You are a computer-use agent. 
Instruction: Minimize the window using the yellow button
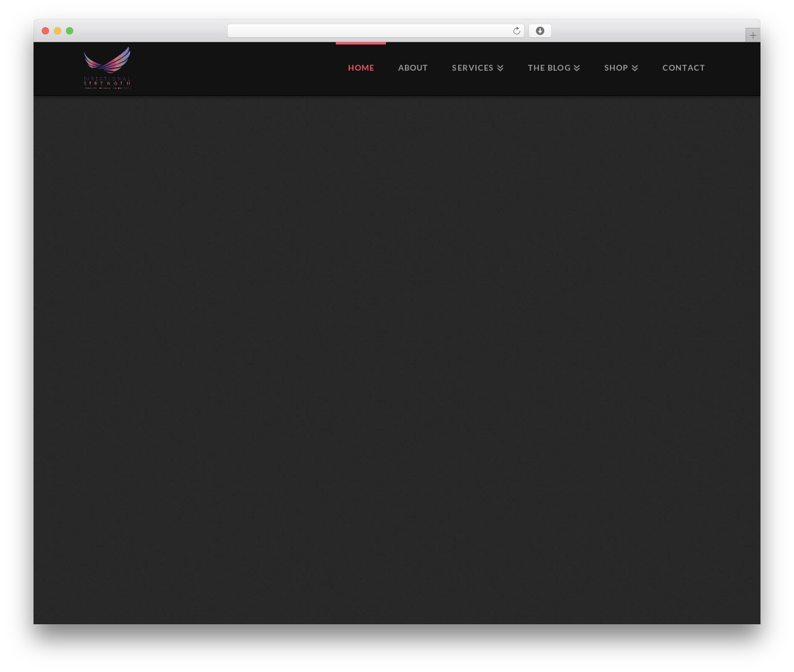[x=58, y=31]
